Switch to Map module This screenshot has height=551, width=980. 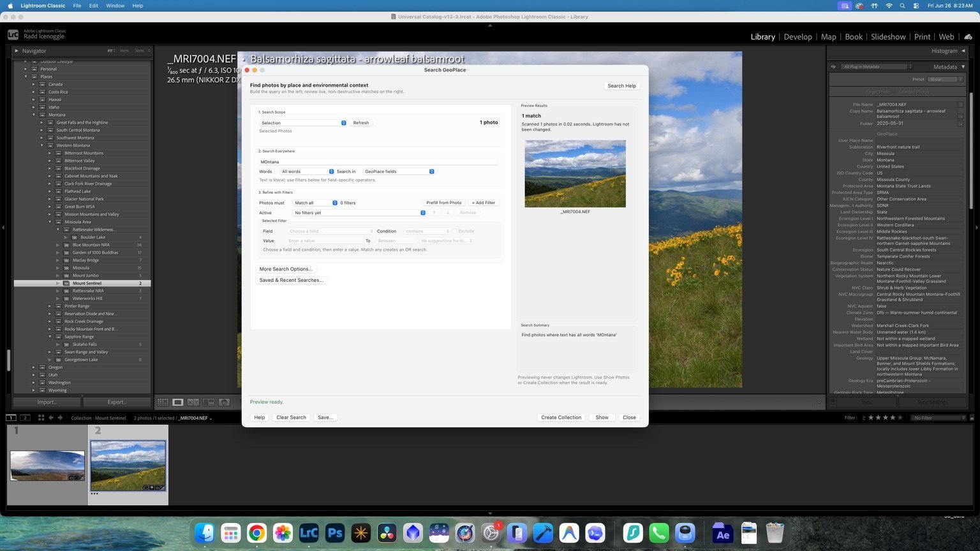[828, 37]
